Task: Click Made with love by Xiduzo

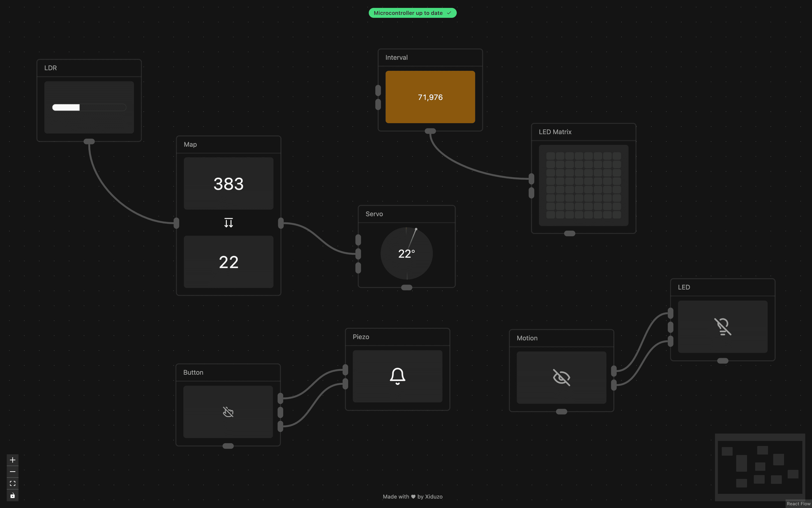Action: coord(413,496)
